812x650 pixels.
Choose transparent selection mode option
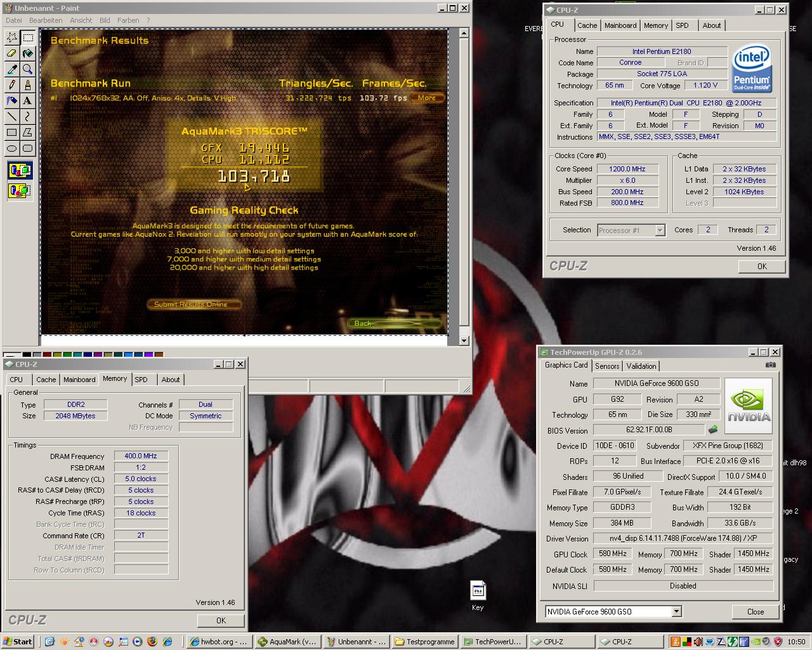(20, 190)
